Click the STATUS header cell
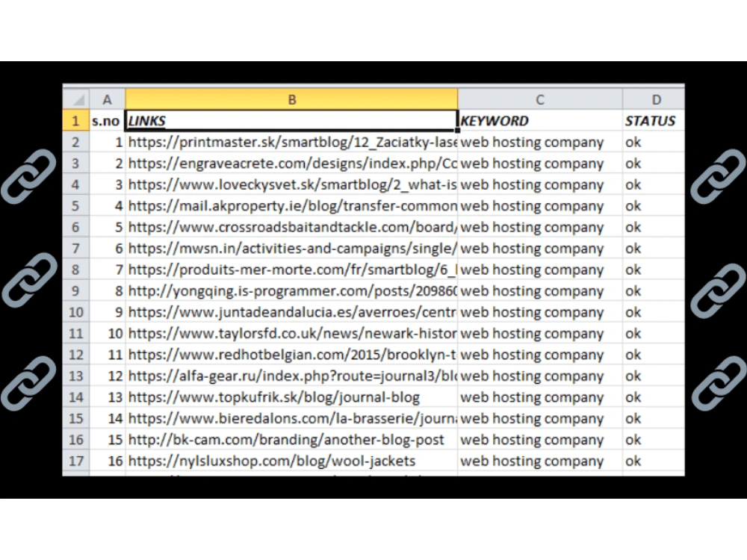This screenshot has width=747, height=560. coord(654,120)
